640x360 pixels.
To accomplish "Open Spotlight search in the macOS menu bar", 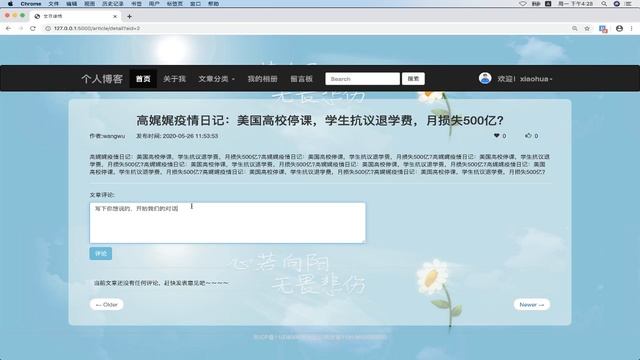I will (x=604, y=4).
